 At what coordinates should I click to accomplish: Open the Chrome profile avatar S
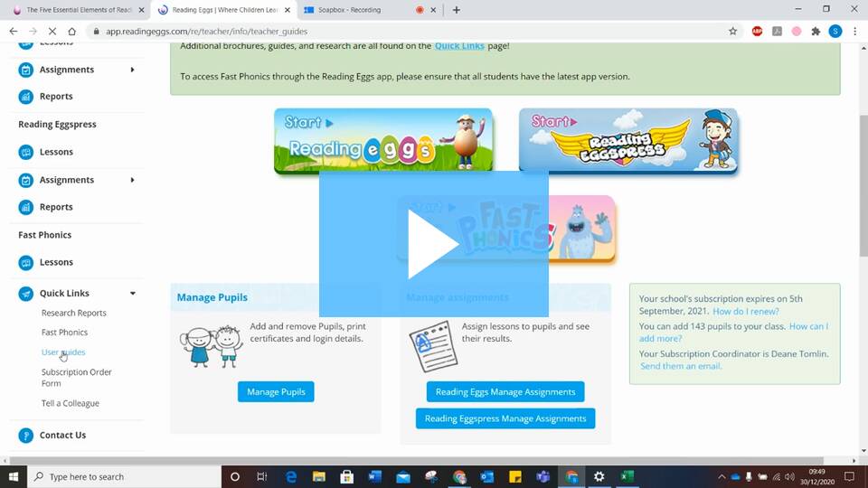tap(835, 32)
